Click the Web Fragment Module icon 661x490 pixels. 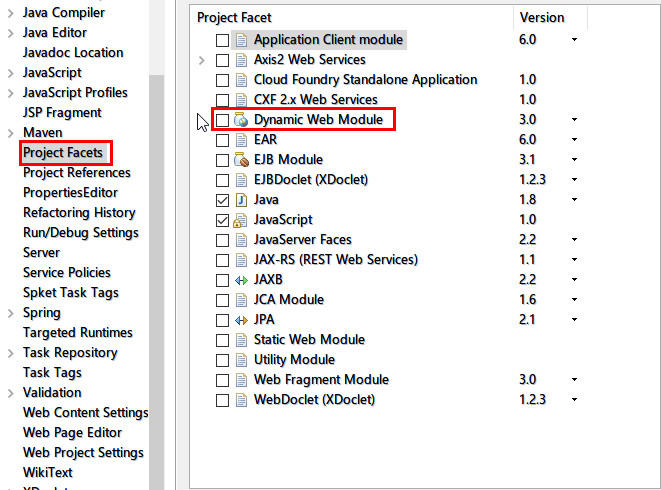(240, 380)
